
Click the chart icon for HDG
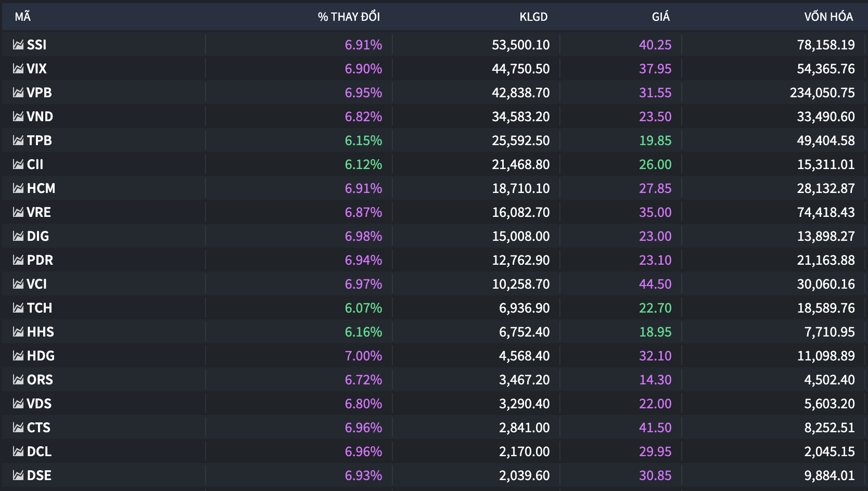point(18,356)
